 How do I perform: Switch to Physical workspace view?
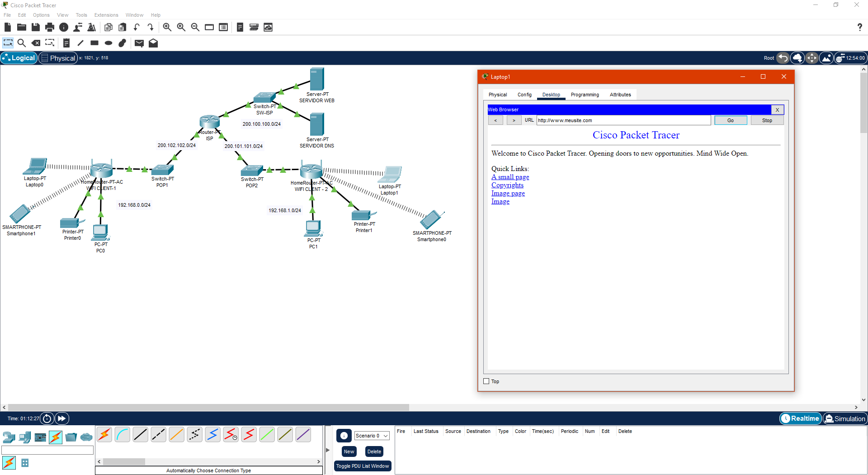[x=58, y=58]
